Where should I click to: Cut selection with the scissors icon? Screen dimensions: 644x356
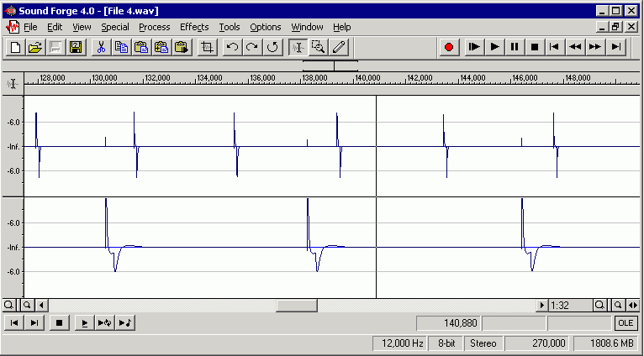tap(101, 47)
